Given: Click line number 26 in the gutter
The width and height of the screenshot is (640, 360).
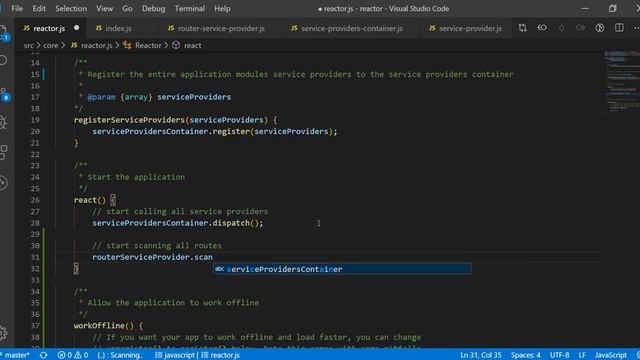Looking at the screenshot, I should pyautogui.click(x=35, y=200).
